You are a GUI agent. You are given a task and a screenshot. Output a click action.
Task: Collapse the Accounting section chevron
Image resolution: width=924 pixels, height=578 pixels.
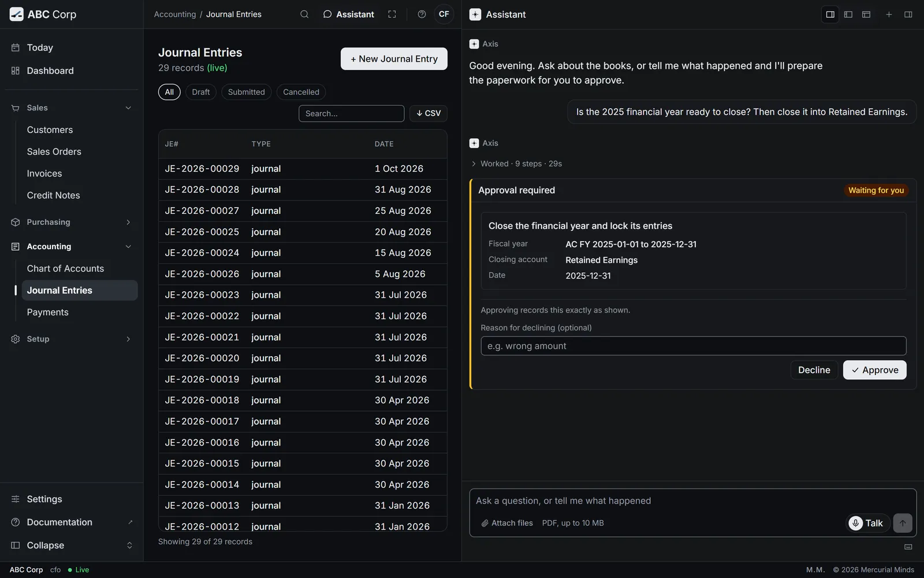pos(128,247)
